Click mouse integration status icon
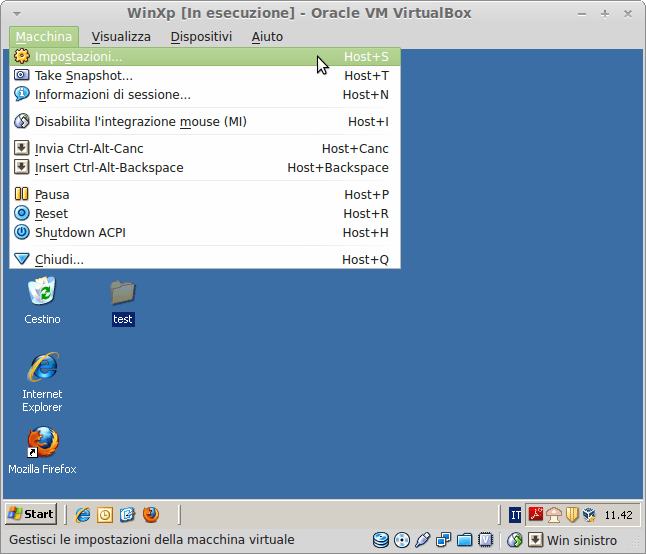 click(x=515, y=540)
